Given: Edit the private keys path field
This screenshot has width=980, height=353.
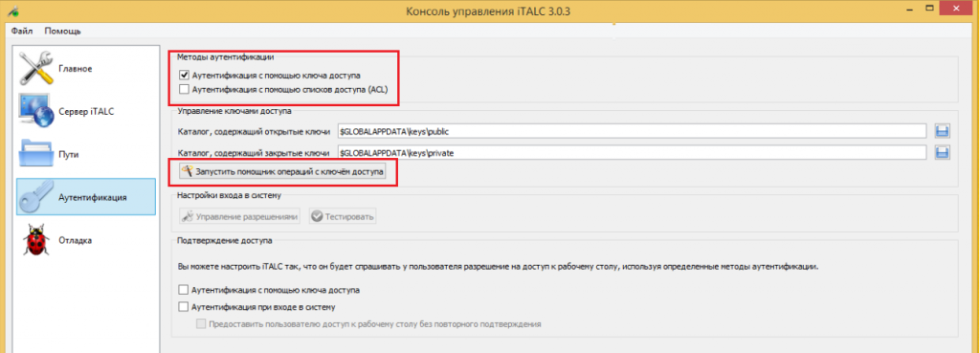Looking at the screenshot, I should tap(632, 152).
